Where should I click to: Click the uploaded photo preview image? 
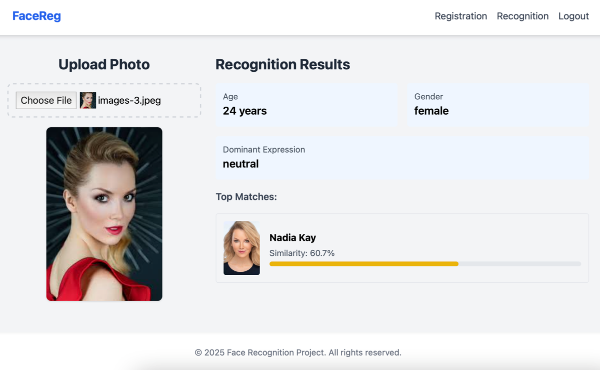104,214
